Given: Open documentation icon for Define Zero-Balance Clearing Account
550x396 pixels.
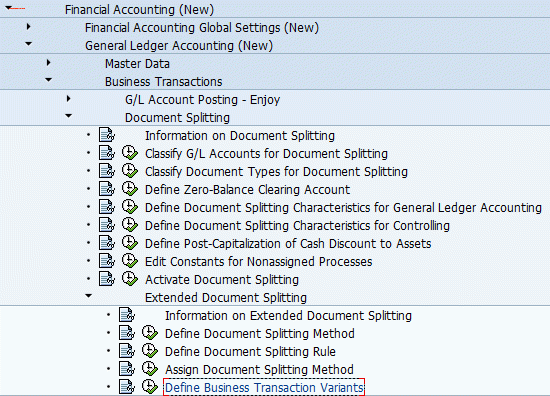Looking at the screenshot, I should [x=107, y=189].
